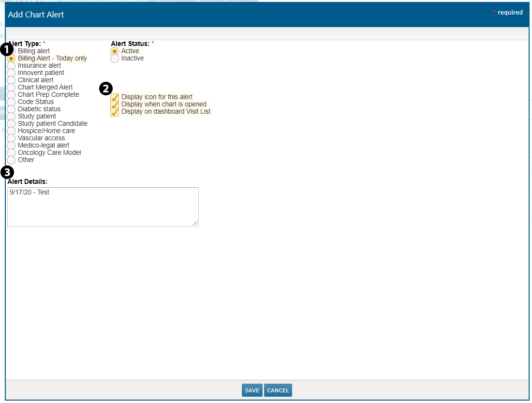Choose Insurance alert type

pos(11,66)
